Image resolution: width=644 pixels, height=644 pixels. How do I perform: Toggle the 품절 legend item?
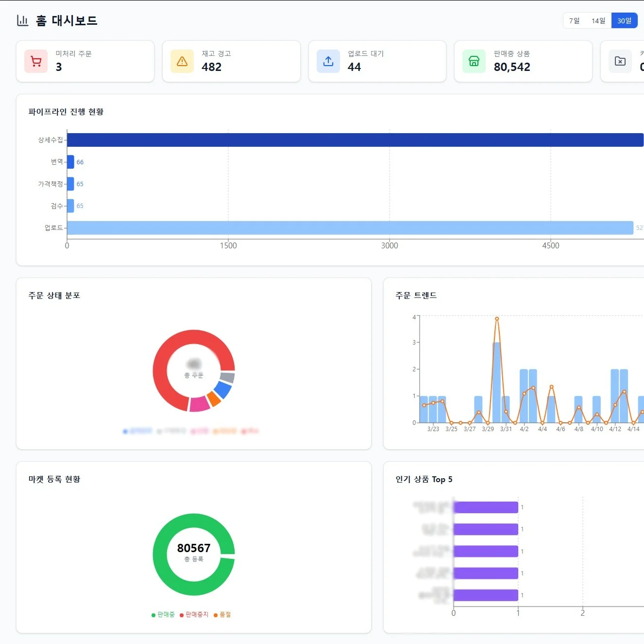click(222, 615)
